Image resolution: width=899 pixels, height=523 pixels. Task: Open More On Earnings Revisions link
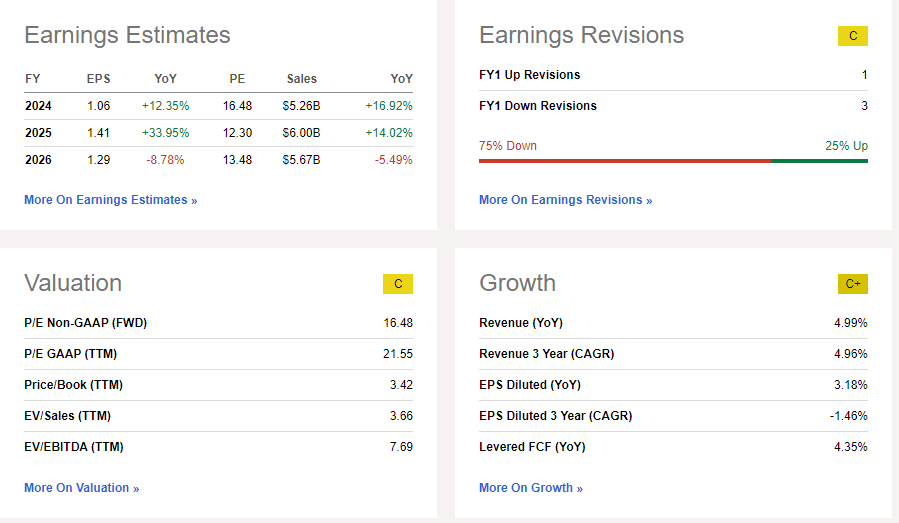pyautogui.click(x=565, y=200)
